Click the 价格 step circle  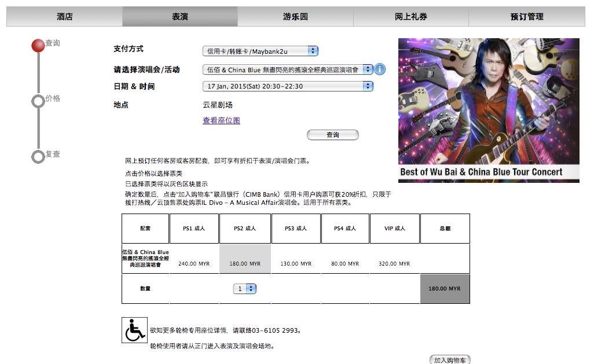(38, 101)
